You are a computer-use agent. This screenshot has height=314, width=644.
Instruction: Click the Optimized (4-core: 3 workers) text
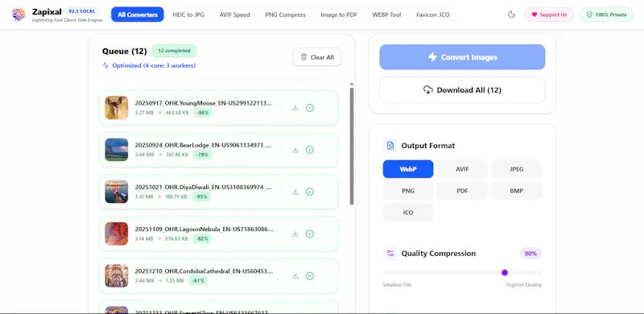154,65
